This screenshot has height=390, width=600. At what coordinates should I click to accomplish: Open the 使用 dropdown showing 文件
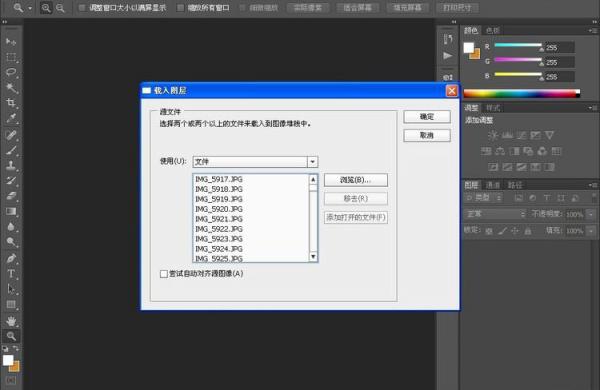pos(255,162)
